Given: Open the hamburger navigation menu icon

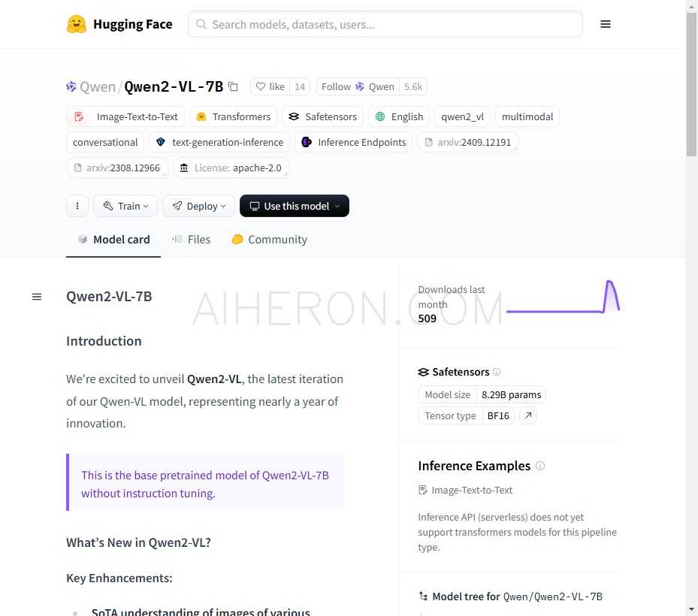Looking at the screenshot, I should pos(606,24).
